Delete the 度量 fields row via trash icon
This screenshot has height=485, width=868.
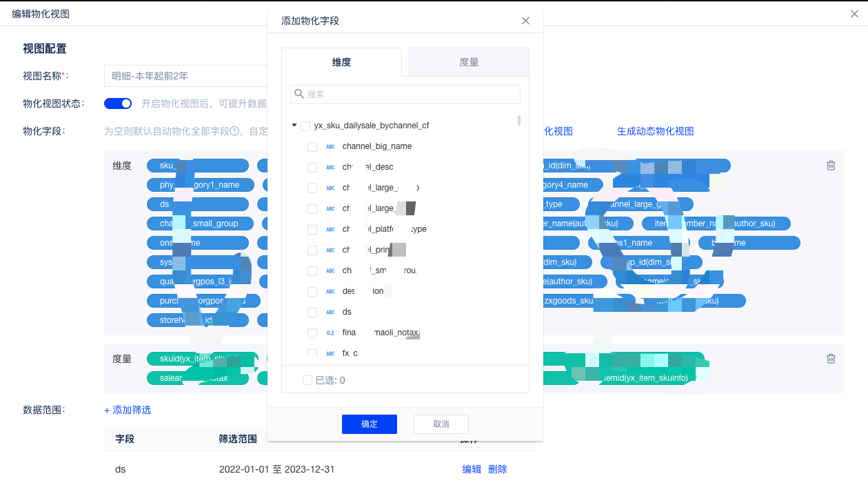[x=831, y=359]
